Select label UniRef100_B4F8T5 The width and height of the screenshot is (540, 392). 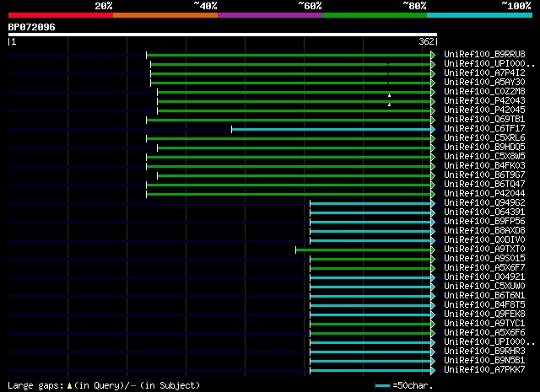click(x=484, y=305)
